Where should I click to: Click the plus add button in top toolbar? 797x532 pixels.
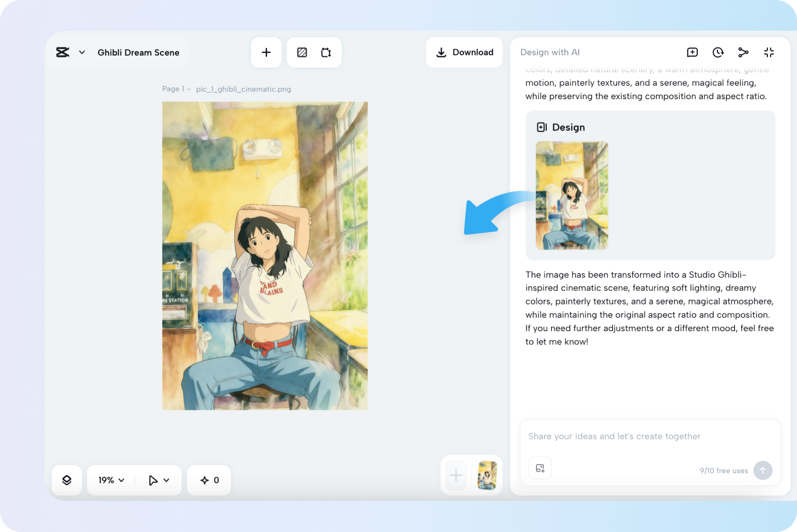tap(266, 52)
